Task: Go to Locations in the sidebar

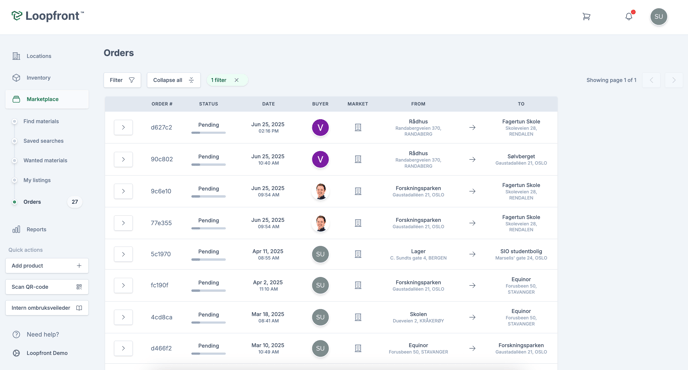Action: tap(39, 56)
